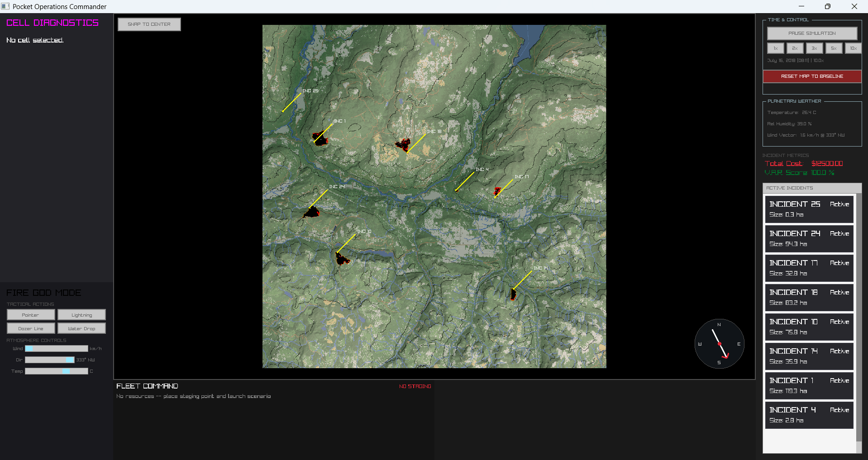Choose the Dozer Line action

pyautogui.click(x=31, y=328)
